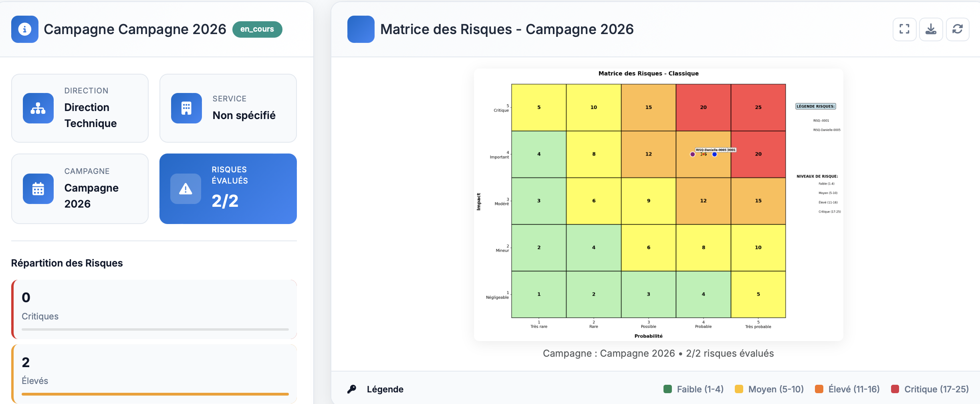Image resolution: width=980 pixels, height=404 pixels.
Task: Download the risk matrix image
Action: 931,29
